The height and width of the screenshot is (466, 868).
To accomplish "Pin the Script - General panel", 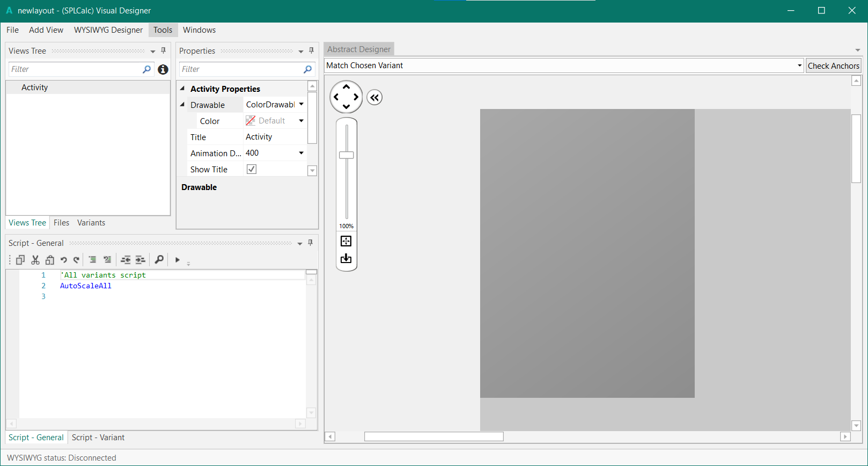I will point(311,243).
